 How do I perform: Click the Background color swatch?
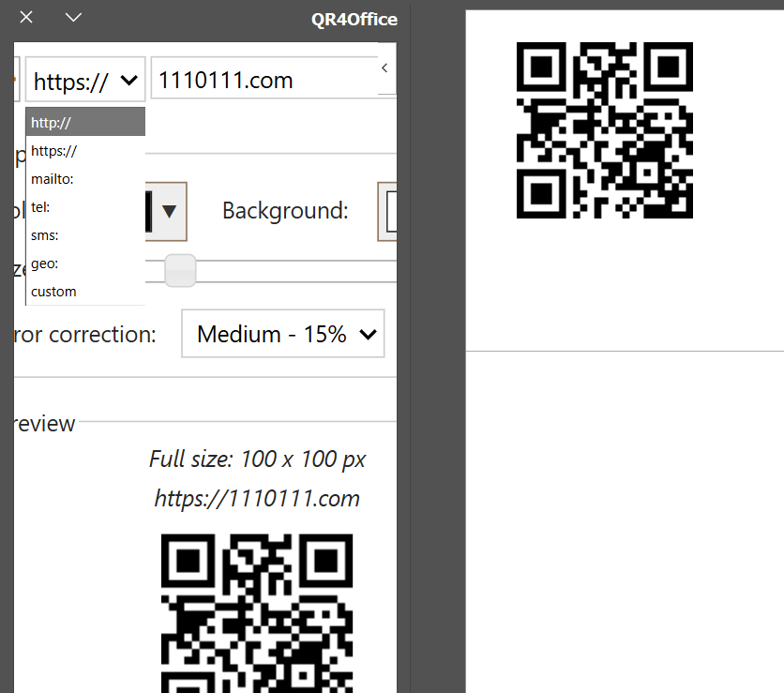click(388, 211)
